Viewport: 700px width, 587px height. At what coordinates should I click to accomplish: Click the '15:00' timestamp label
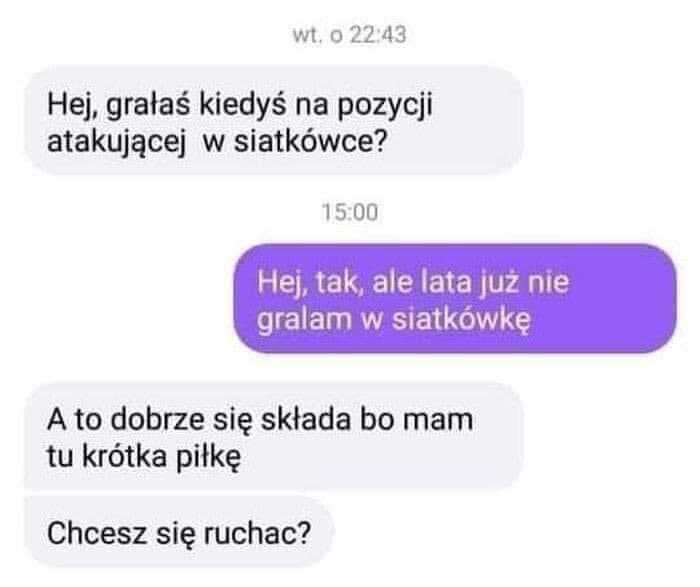pos(350,212)
